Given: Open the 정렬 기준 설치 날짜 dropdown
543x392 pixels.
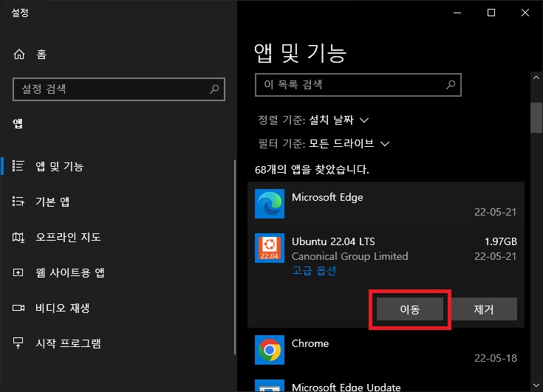Looking at the screenshot, I should tap(339, 120).
